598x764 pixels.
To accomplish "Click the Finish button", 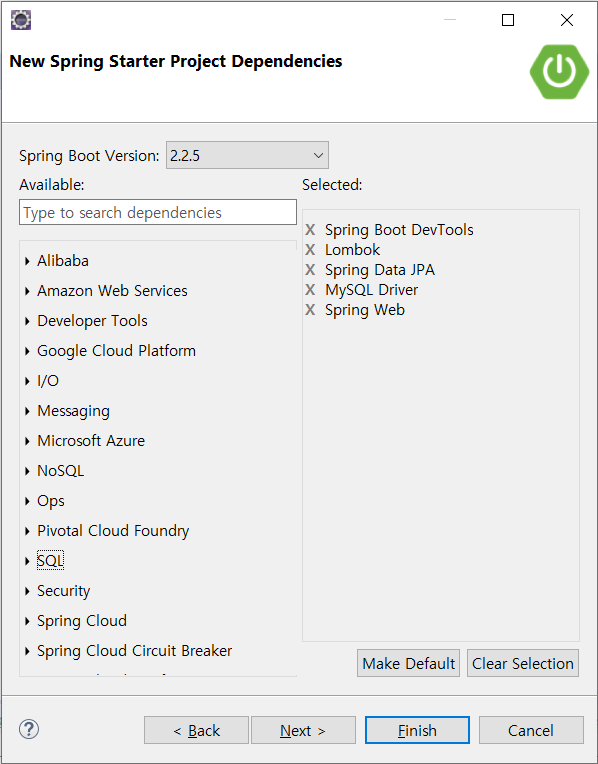I will pos(417,730).
